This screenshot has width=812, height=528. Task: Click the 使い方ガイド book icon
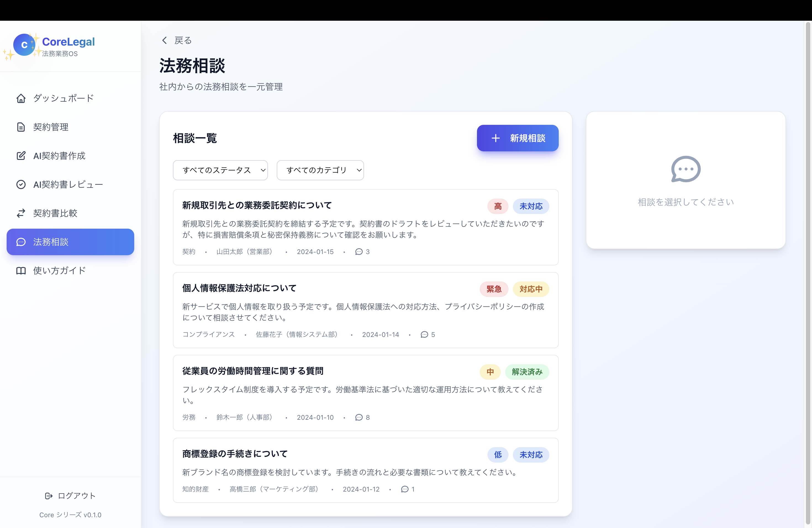click(x=21, y=270)
